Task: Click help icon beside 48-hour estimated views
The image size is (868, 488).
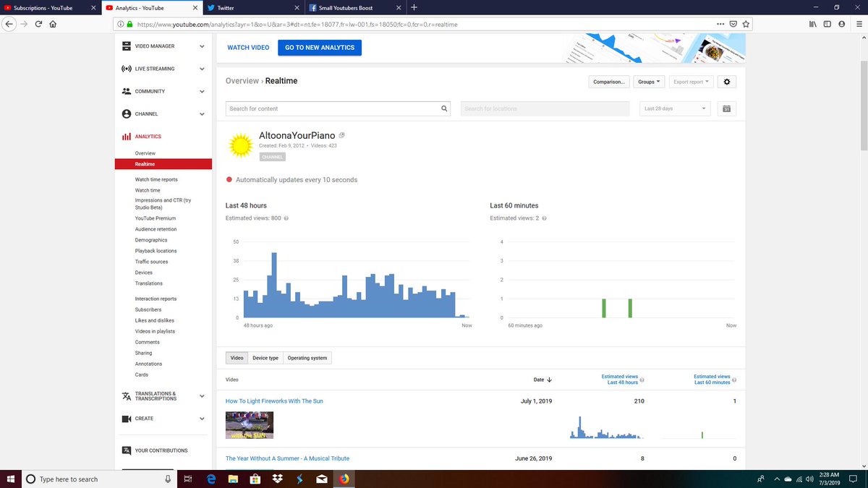Action: (286, 218)
